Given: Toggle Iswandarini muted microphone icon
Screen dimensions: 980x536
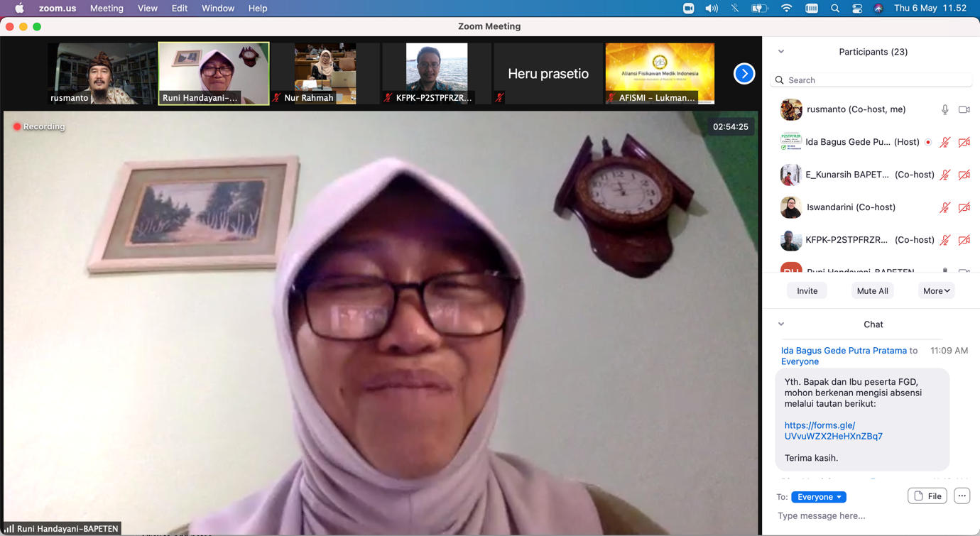Looking at the screenshot, I should click(x=945, y=207).
